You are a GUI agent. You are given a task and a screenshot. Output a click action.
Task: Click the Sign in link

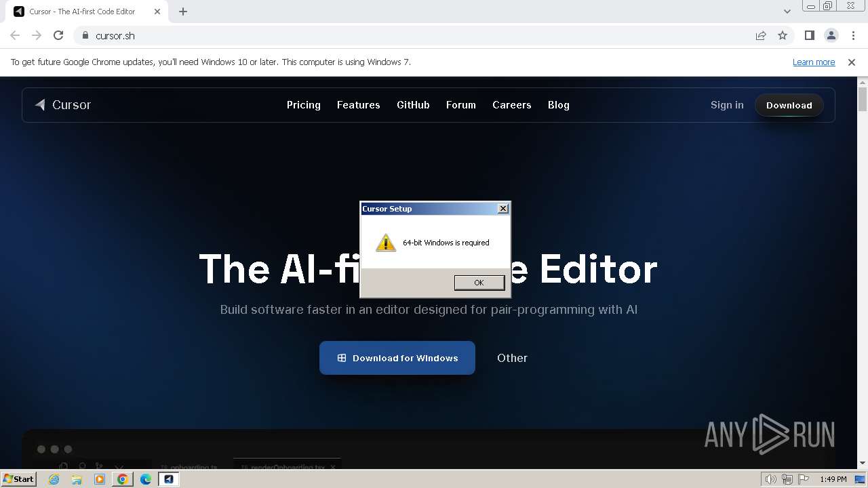(727, 105)
